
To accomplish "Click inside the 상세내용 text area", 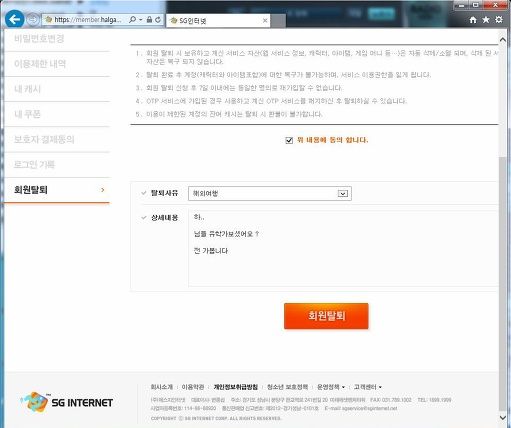I will (343, 248).
